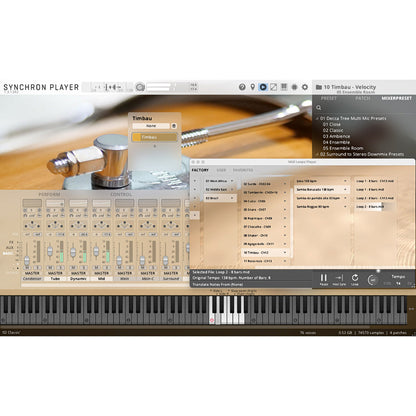Switch to the PRESET tab
The image size is (416, 416).
329,98
